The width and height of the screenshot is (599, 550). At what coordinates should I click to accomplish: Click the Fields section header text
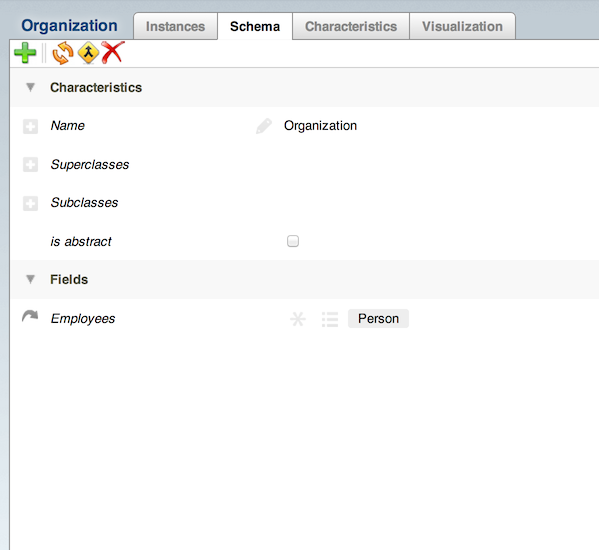coord(69,279)
